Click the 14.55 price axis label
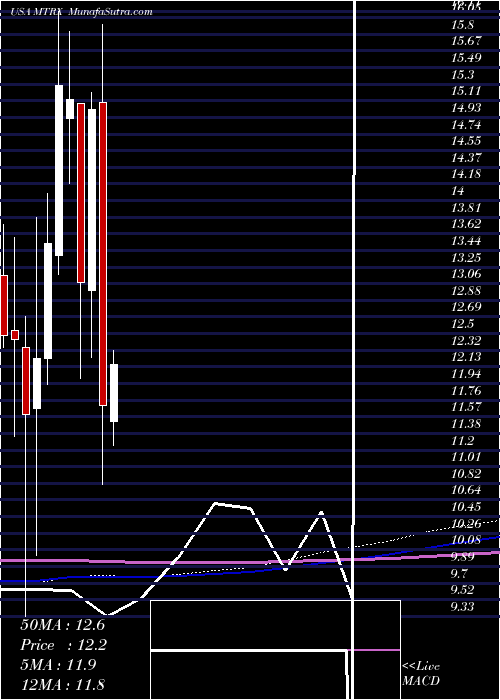The image size is (500, 700). pyautogui.click(x=466, y=141)
